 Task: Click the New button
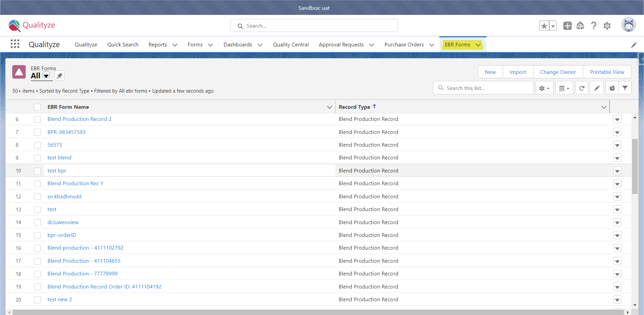[490, 72]
